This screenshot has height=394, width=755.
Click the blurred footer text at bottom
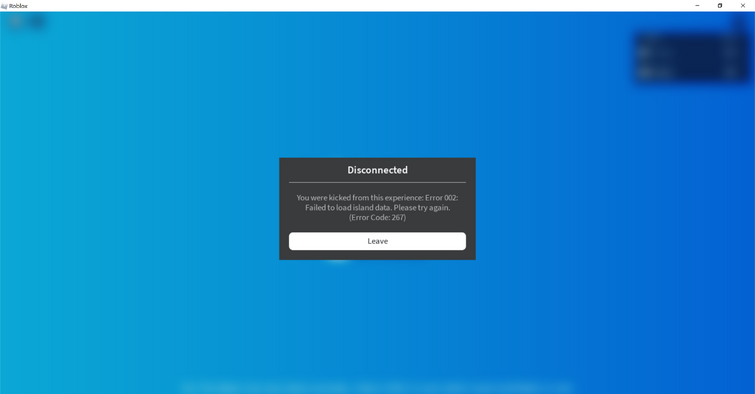(377, 386)
